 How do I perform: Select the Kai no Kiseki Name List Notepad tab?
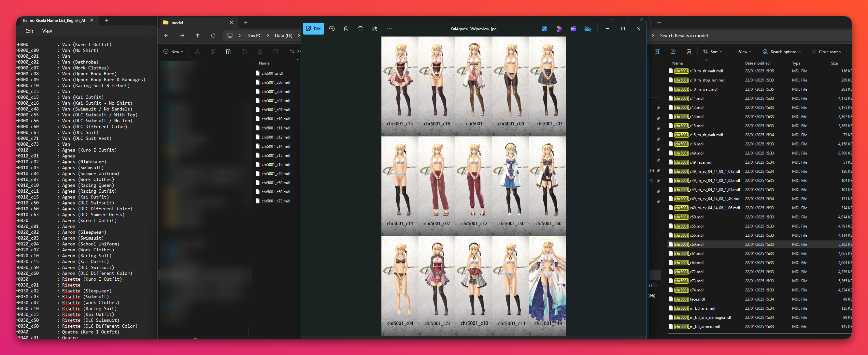54,21
